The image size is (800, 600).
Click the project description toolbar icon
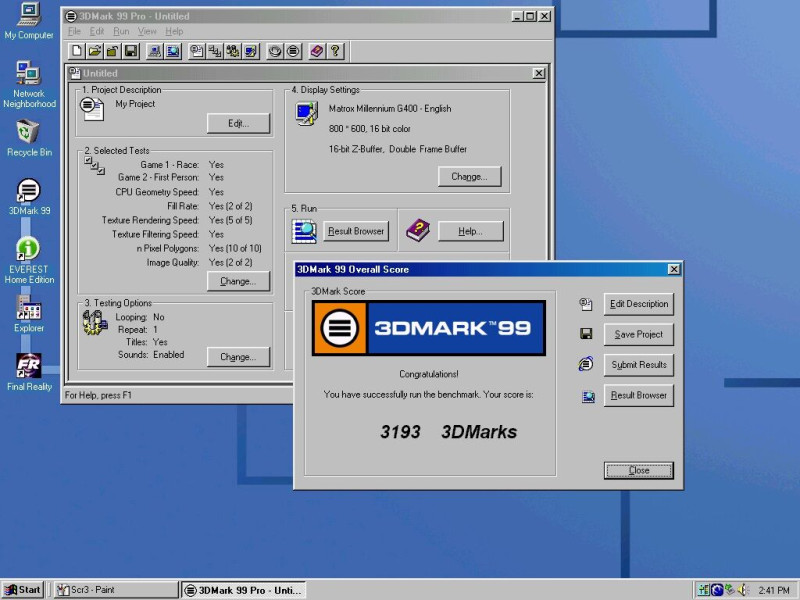197,51
